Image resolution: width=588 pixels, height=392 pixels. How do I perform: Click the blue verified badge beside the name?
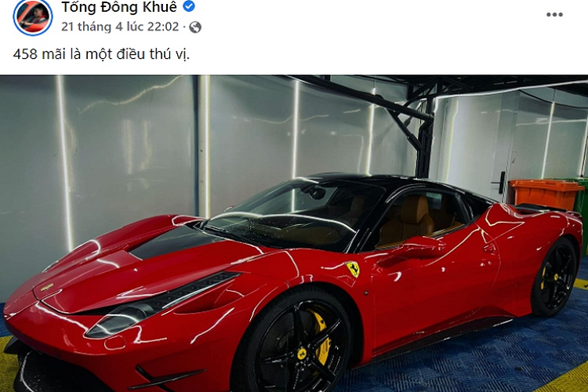(189, 6)
